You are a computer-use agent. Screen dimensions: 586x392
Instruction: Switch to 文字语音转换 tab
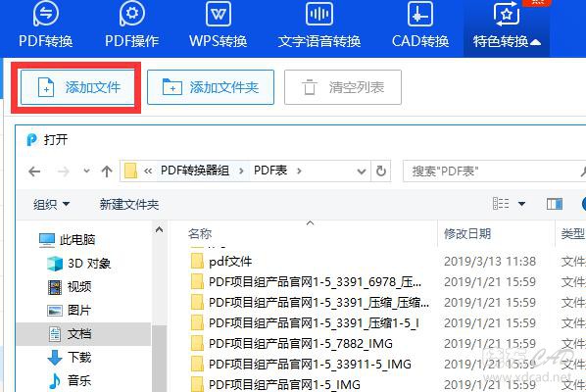(x=319, y=25)
